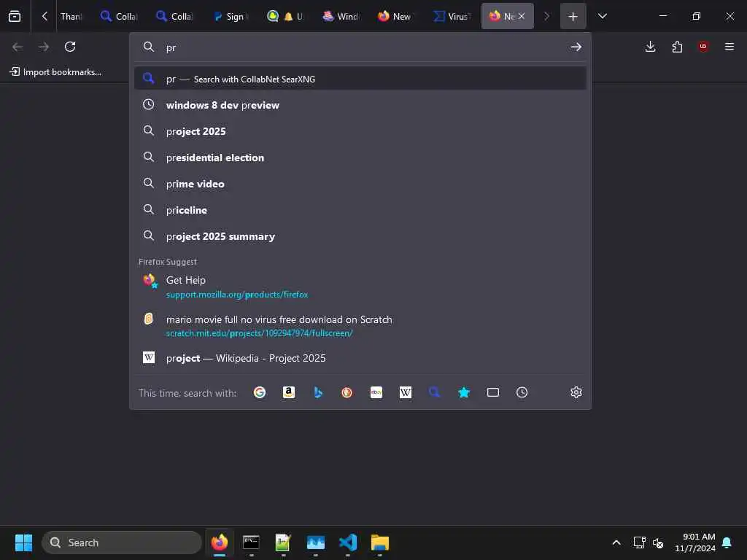Expand the list all tabs dropdown
The width and height of the screenshot is (747, 560).
point(602,16)
